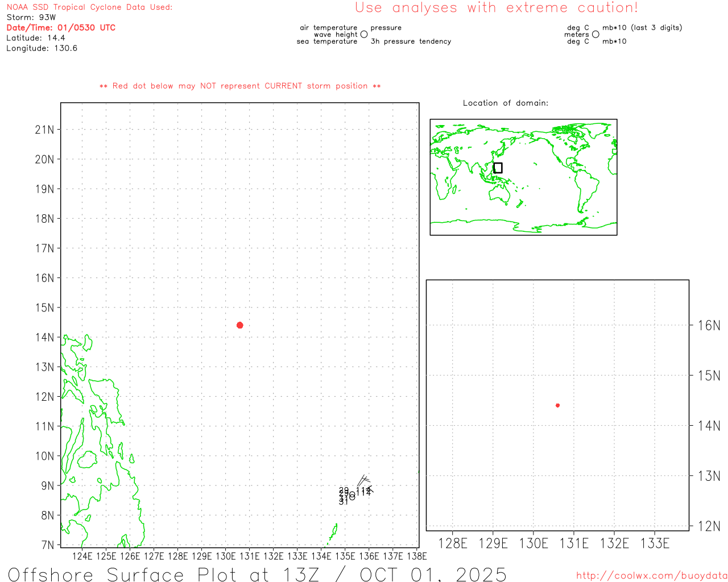Click the red dot warning note above map
The width and height of the screenshot is (728, 582).
240,86
